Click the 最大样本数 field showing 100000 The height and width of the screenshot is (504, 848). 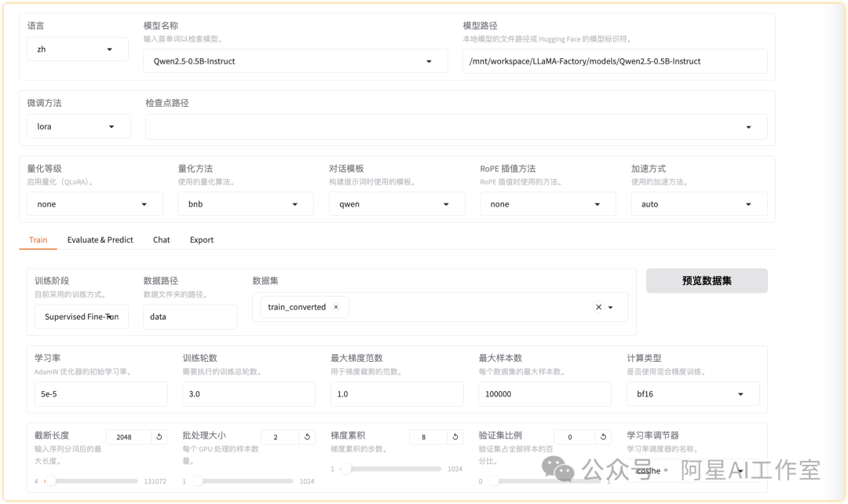pyautogui.click(x=545, y=393)
